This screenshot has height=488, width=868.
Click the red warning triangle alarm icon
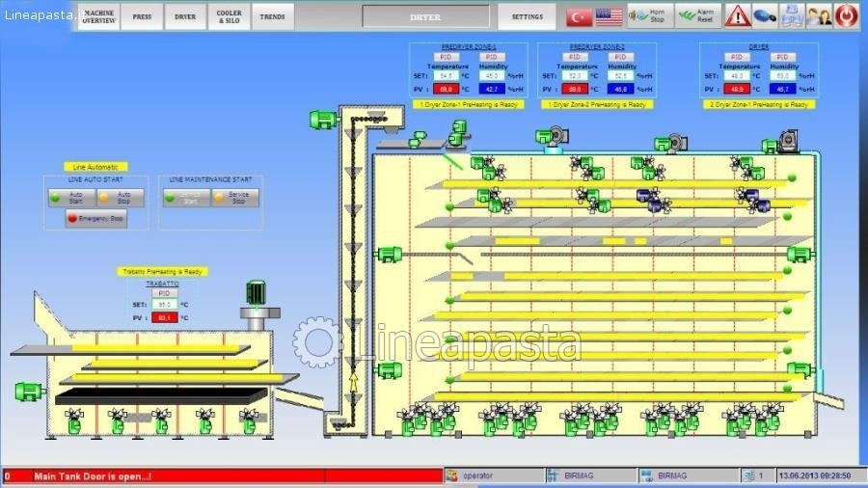[737, 15]
